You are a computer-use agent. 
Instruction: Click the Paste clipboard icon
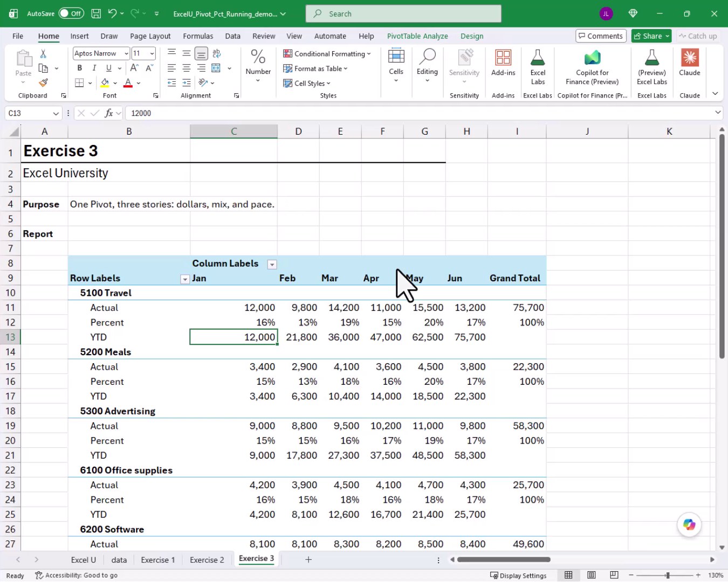coord(23,58)
